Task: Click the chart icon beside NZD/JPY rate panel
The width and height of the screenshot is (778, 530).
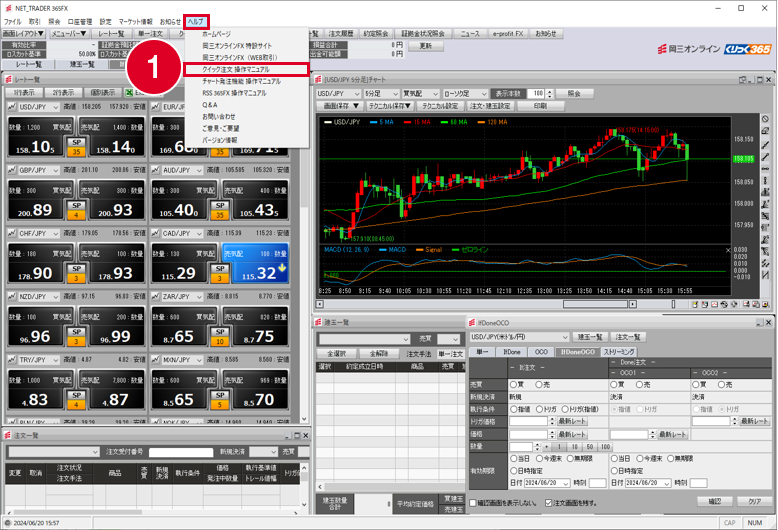Action: pos(12,296)
